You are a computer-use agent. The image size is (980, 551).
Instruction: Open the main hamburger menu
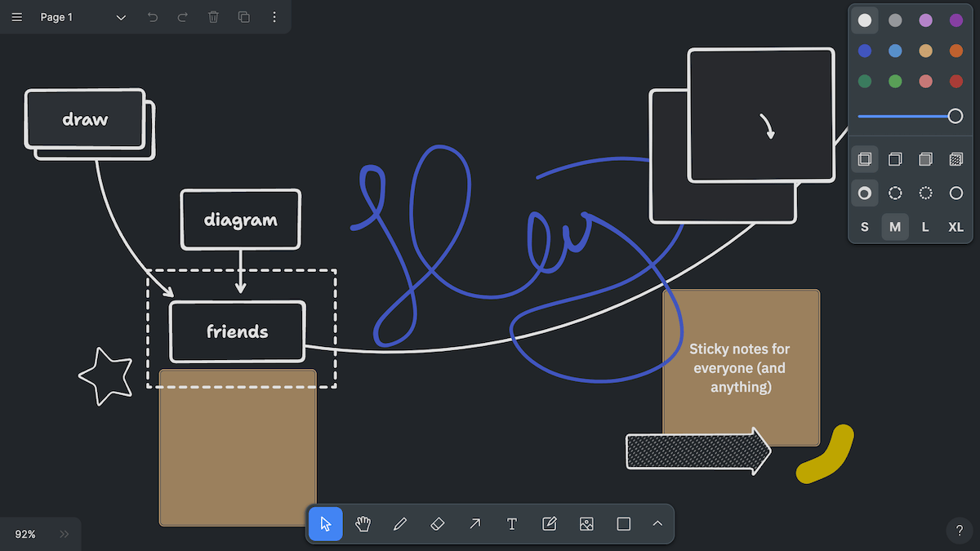(x=17, y=17)
